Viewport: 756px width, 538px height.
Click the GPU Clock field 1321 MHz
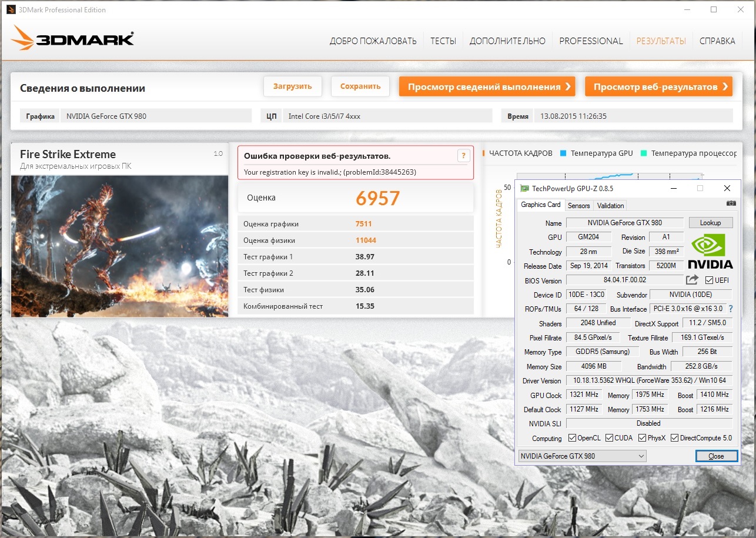pos(583,395)
